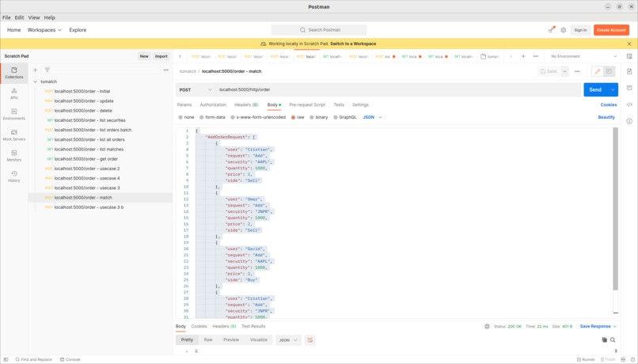This screenshot has width=638, height=364.
Task: Click the blue Send button
Action: click(595, 90)
